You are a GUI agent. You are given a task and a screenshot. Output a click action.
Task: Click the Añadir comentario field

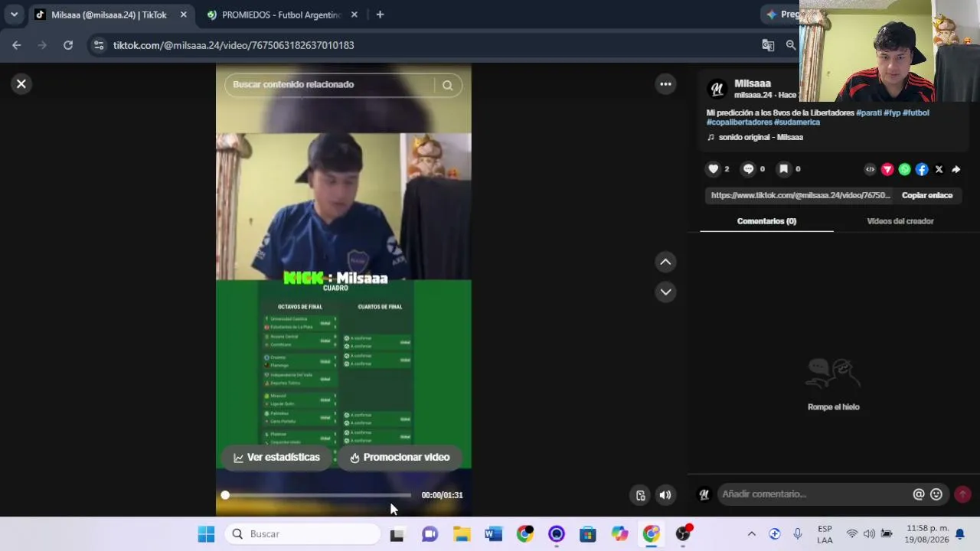pyautogui.click(x=812, y=494)
